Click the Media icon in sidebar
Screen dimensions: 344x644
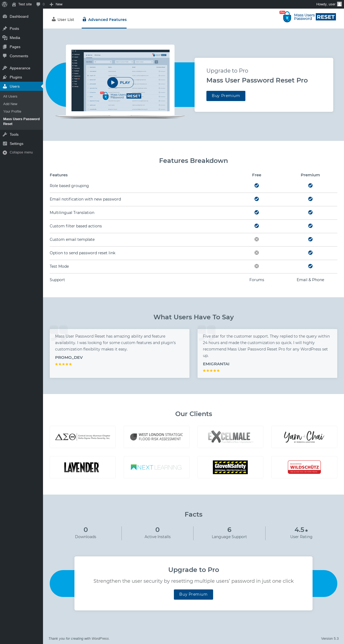pos(5,38)
